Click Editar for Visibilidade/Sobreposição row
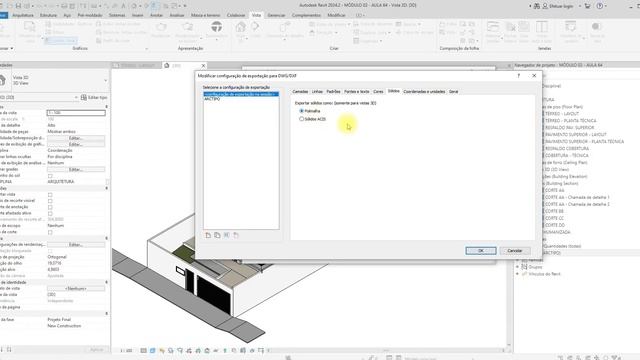 click(76, 138)
